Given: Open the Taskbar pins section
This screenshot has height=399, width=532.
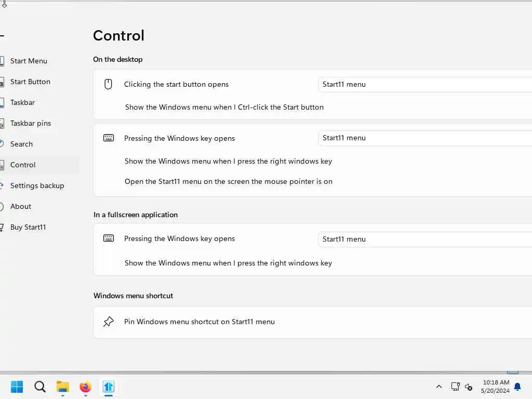Looking at the screenshot, I should click(x=30, y=123).
